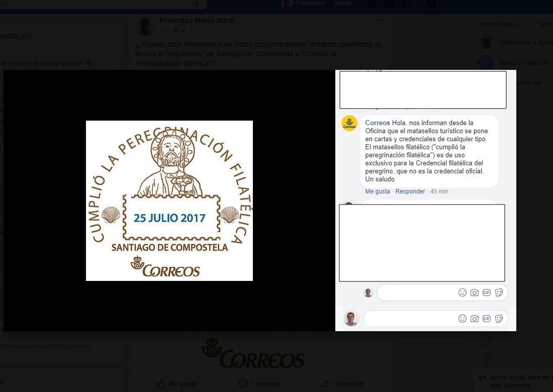The image size is (553, 392).
Task: Insert an emoji in the reply field
Action: tap(463, 292)
